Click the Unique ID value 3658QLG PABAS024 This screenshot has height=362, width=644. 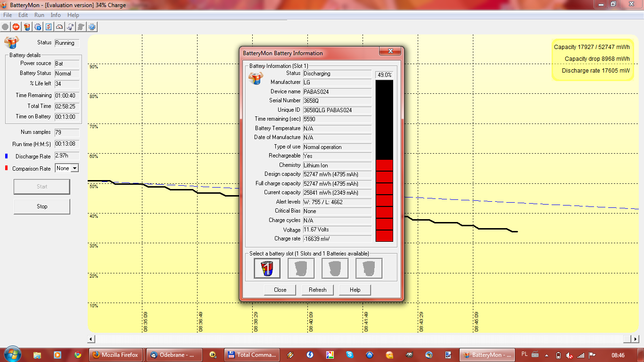(337, 110)
